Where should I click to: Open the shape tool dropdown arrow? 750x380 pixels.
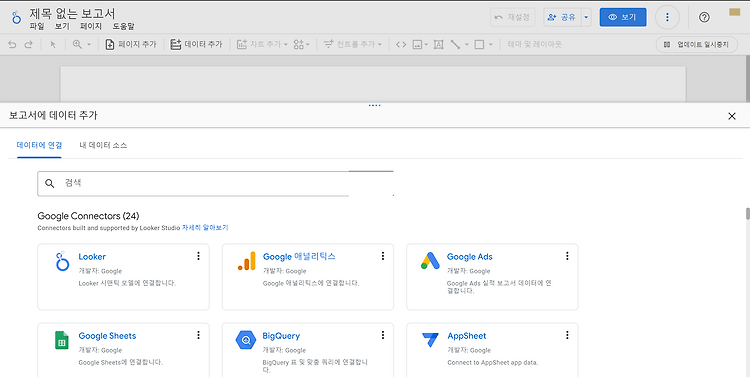pyautogui.click(x=490, y=45)
